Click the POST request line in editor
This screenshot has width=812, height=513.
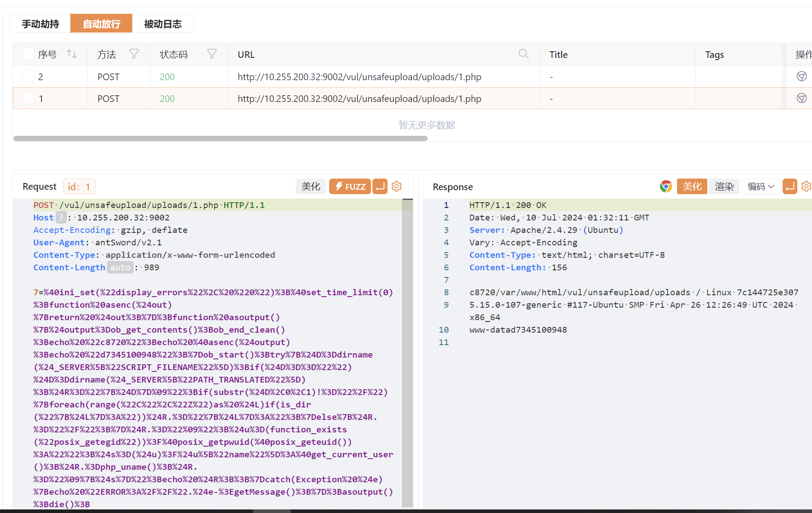[x=149, y=205]
